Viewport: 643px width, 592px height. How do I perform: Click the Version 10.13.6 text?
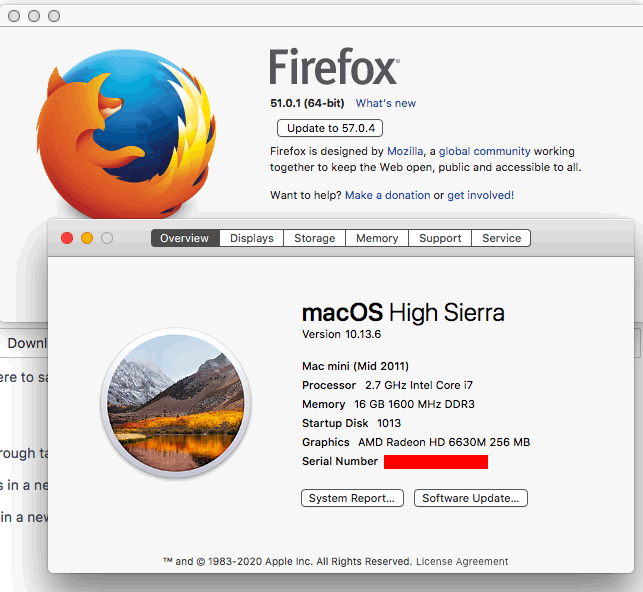pos(341,334)
